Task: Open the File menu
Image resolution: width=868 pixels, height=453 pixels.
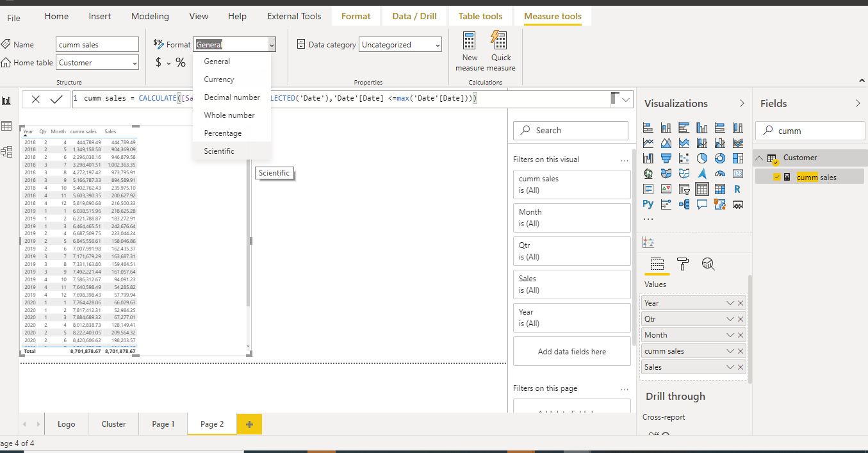Action: [x=13, y=17]
